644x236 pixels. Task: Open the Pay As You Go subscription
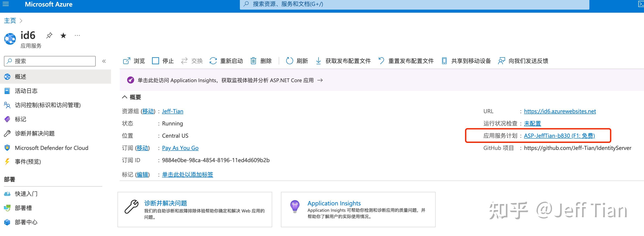coord(180,148)
